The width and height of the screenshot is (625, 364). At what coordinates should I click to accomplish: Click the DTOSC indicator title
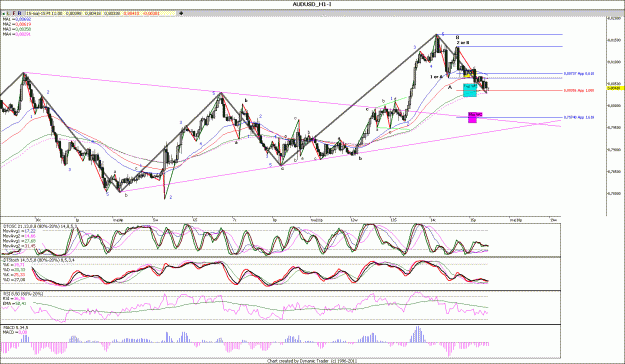point(40,226)
